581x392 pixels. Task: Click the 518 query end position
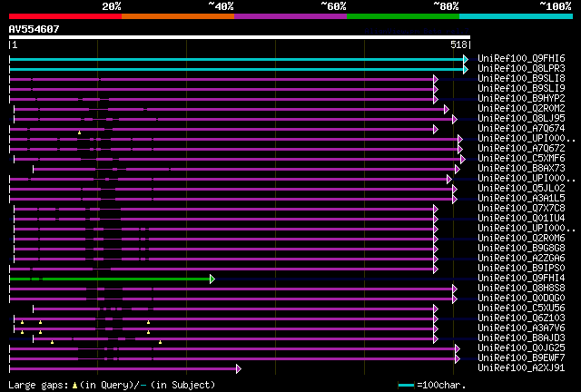458,44
